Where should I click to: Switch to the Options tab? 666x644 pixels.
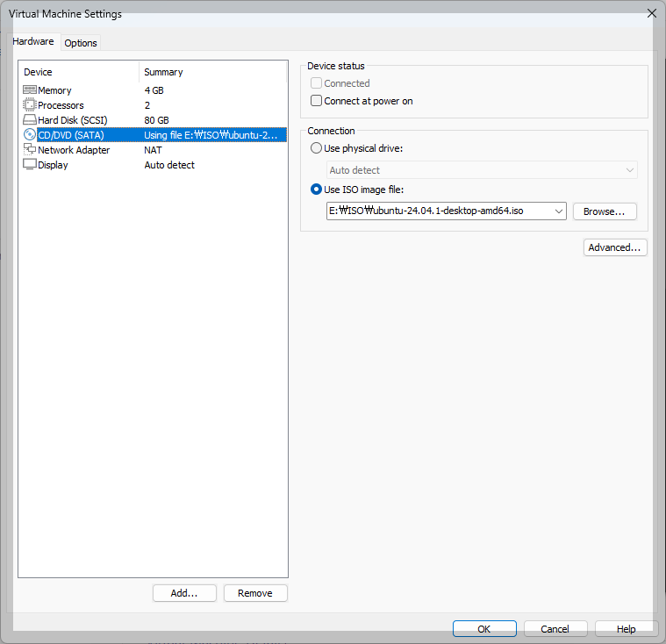[81, 43]
